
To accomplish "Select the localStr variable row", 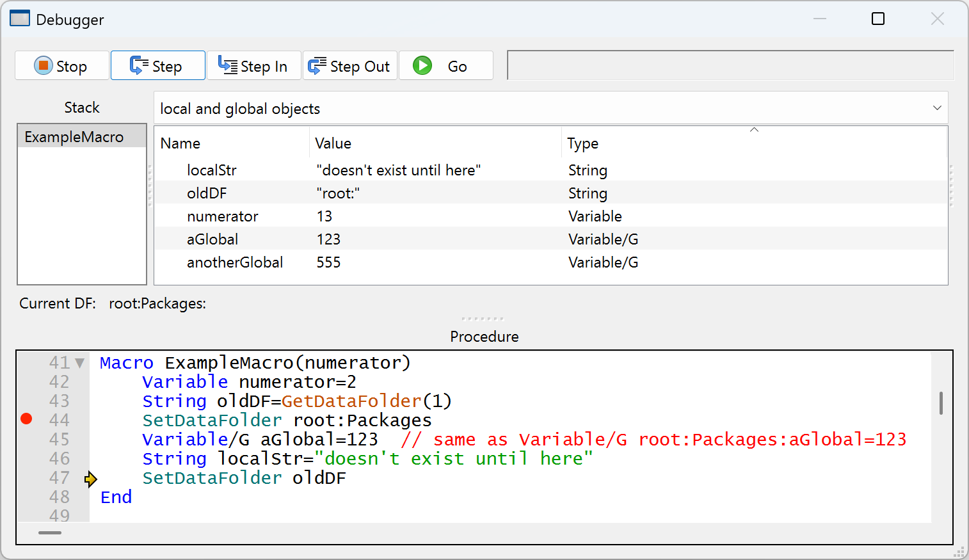I will [x=211, y=170].
